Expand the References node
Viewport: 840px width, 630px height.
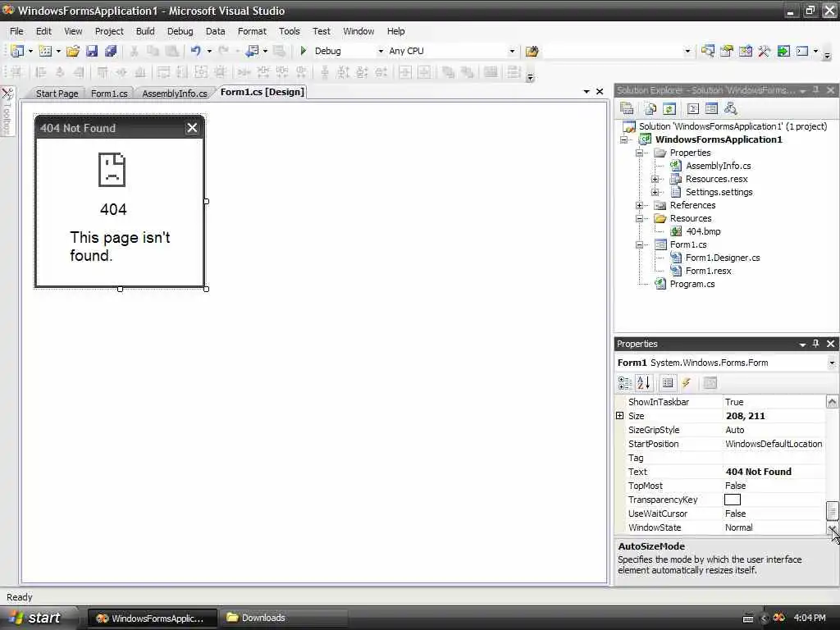tap(639, 205)
